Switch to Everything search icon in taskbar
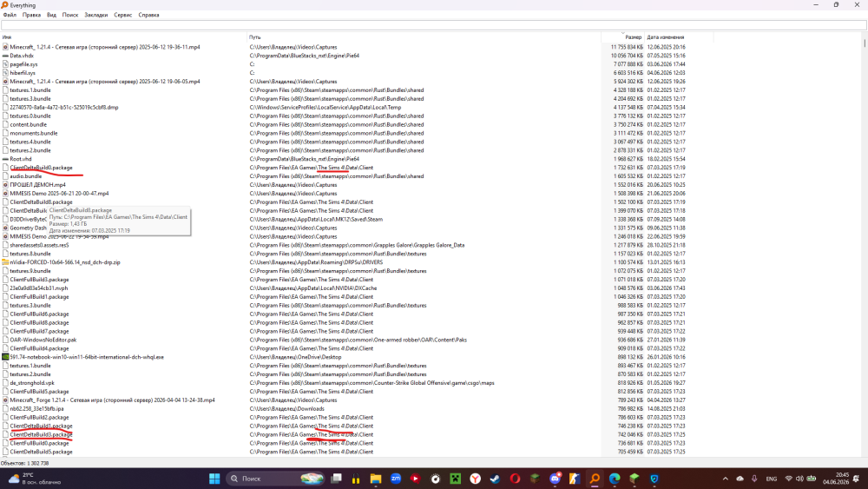The width and height of the screenshot is (868, 489). click(x=595, y=479)
